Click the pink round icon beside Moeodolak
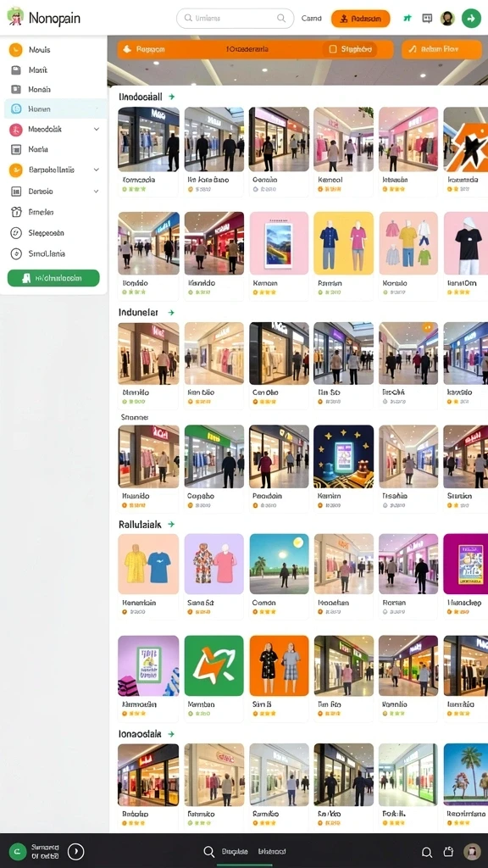The image size is (488, 868). point(16,130)
